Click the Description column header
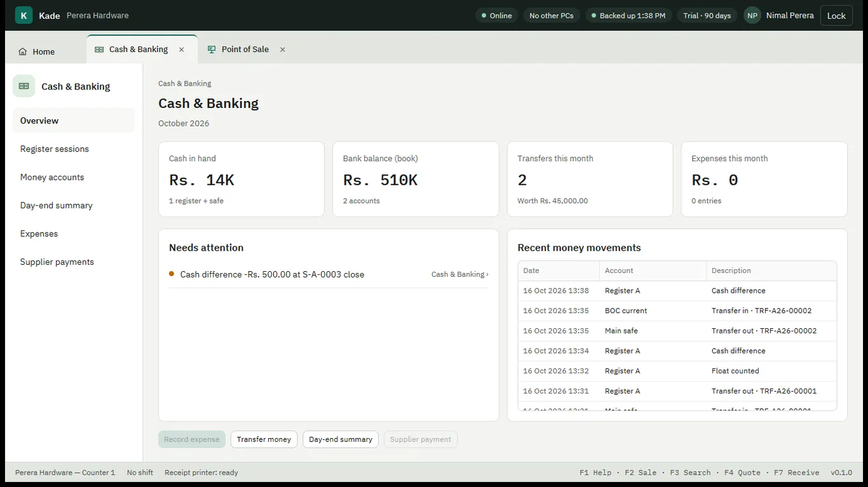Viewport: 868px width, 487px height. [771, 271]
